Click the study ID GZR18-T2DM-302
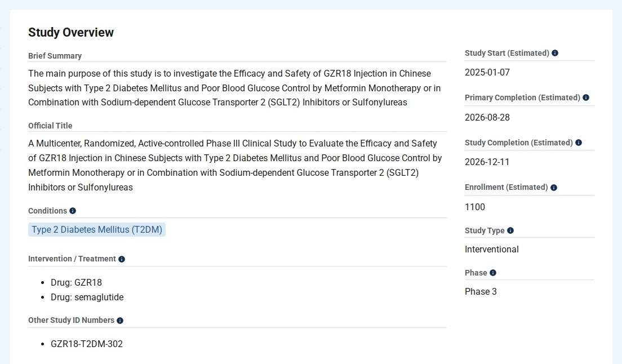 [86, 344]
